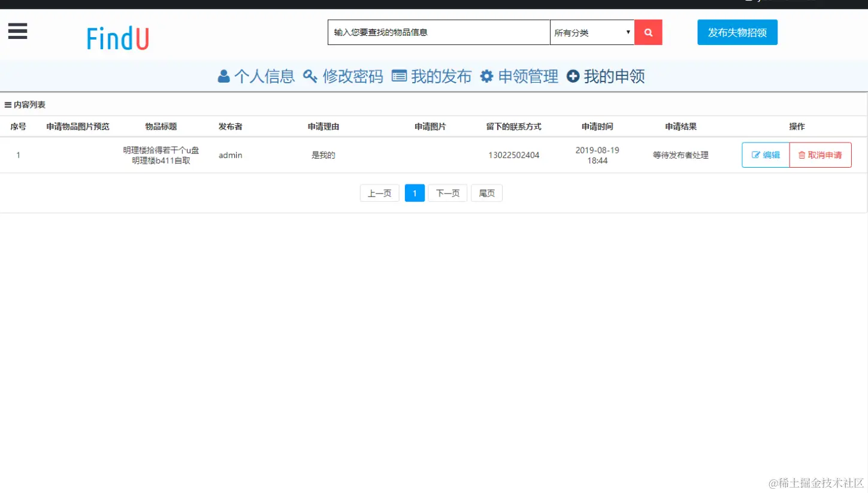Click the plus icon beside 我的申领
Screen dimensions: 868x493
(573, 76)
